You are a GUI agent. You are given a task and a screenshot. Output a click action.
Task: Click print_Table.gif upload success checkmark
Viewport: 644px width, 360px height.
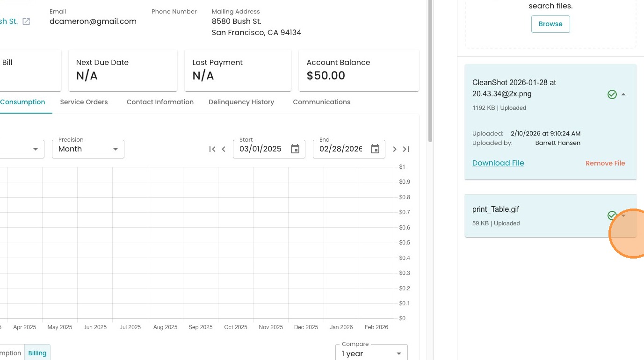coord(612,215)
